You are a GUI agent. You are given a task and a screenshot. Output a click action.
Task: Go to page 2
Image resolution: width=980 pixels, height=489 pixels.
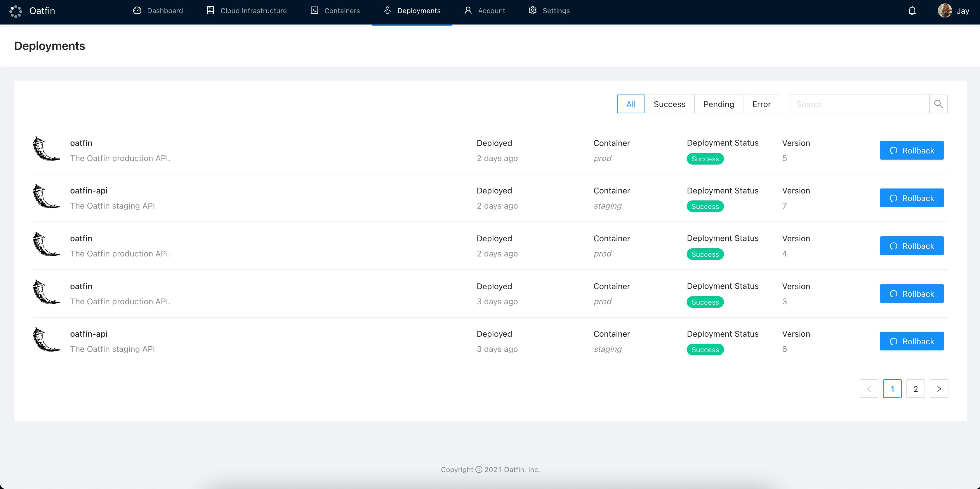[x=915, y=389]
